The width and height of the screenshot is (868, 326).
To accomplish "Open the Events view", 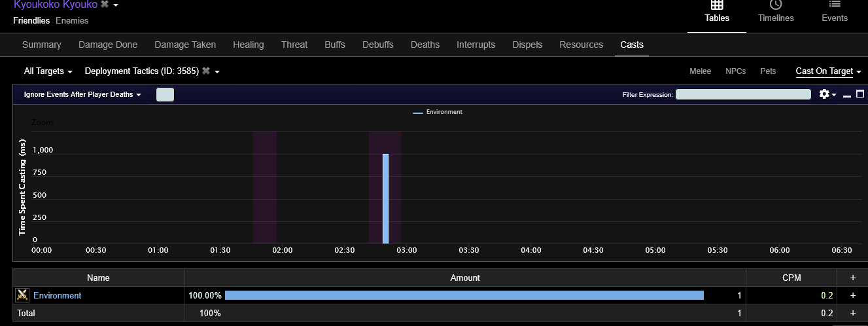I will pyautogui.click(x=835, y=12).
